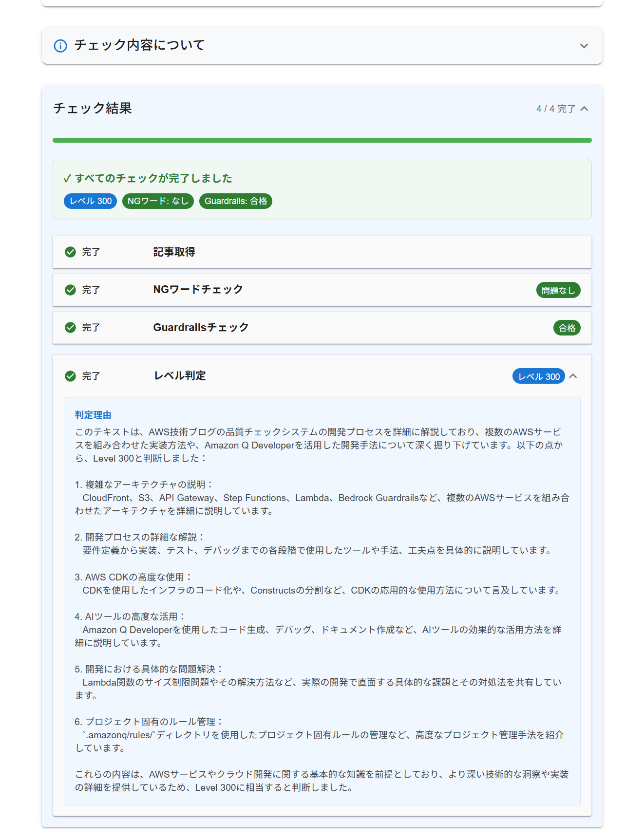Click the summary レベル 300 chip
The image size is (644, 839).
[91, 201]
